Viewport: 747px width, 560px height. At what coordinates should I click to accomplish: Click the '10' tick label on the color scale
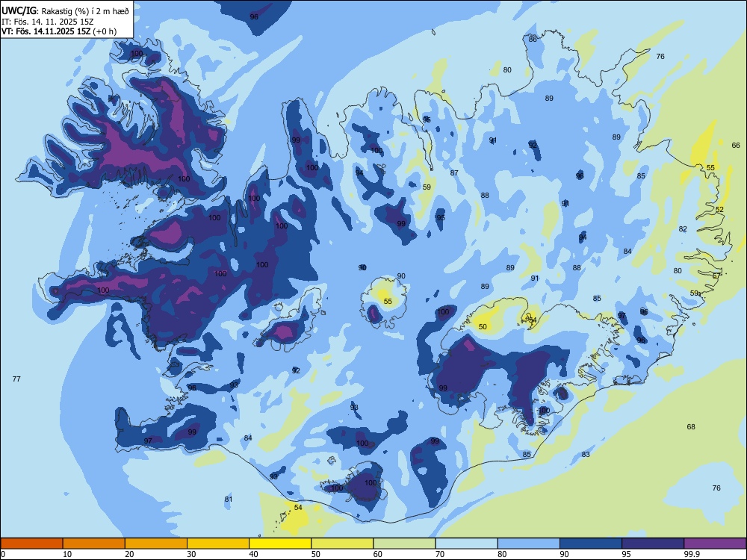tap(67, 554)
